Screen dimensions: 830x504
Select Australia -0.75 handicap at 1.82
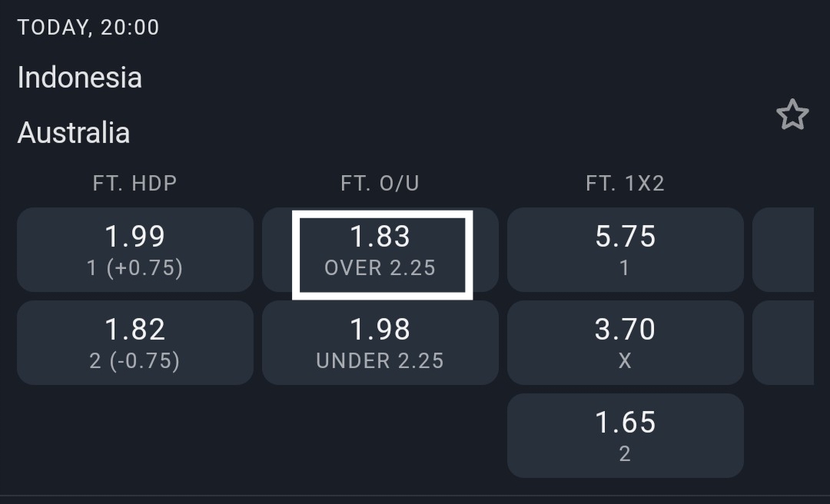click(x=135, y=343)
